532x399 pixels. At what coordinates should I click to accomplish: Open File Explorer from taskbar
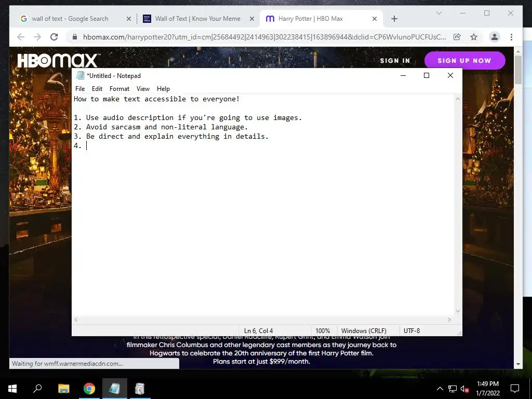(x=63, y=389)
